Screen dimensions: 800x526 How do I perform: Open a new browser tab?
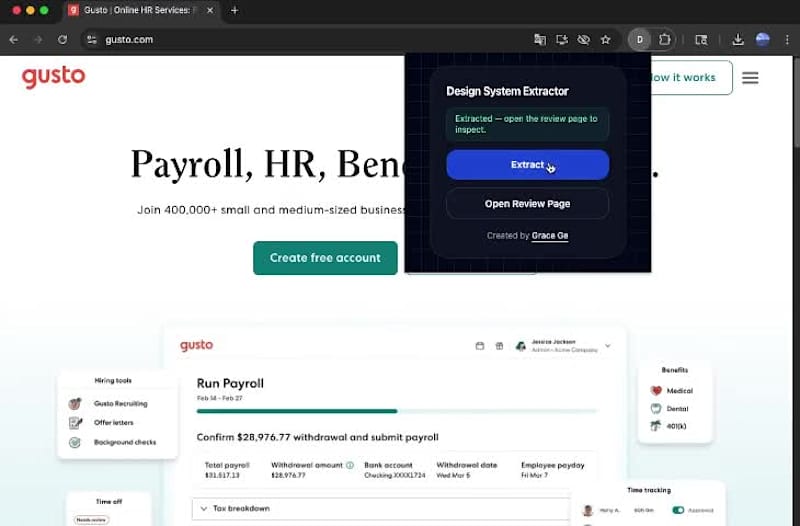pos(235,10)
